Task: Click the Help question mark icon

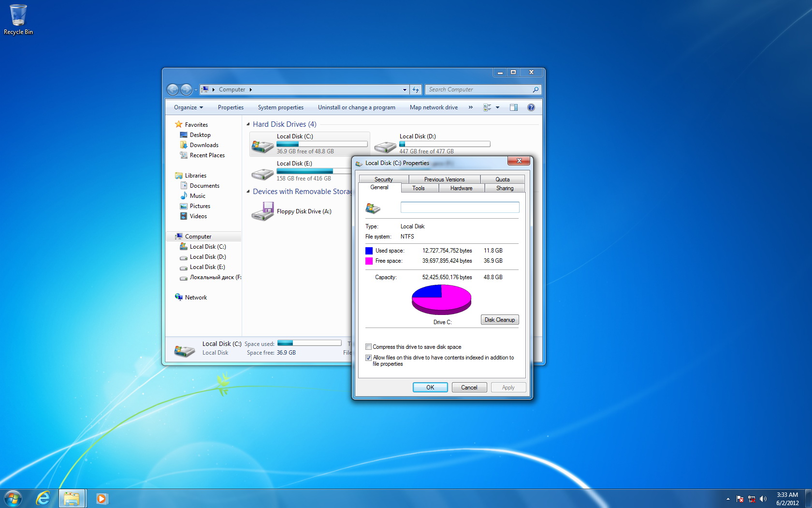Action: pyautogui.click(x=531, y=107)
